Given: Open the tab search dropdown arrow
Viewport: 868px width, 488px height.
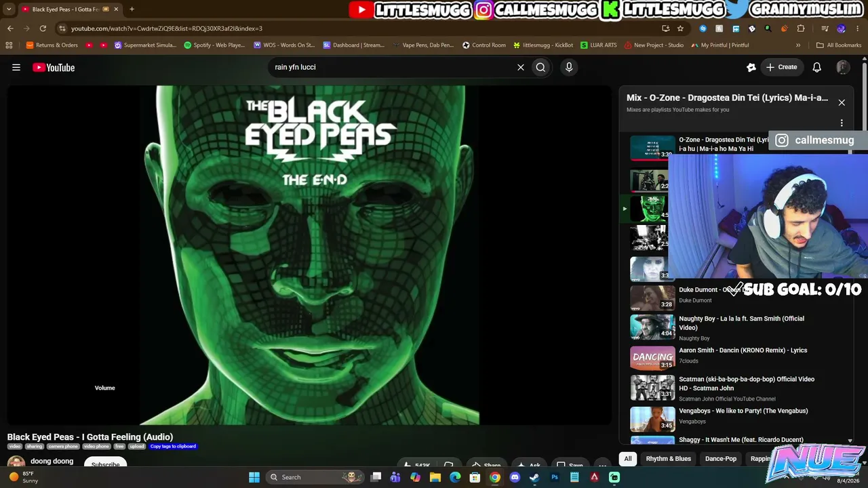Looking at the screenshot, I should tap(9, 9).
